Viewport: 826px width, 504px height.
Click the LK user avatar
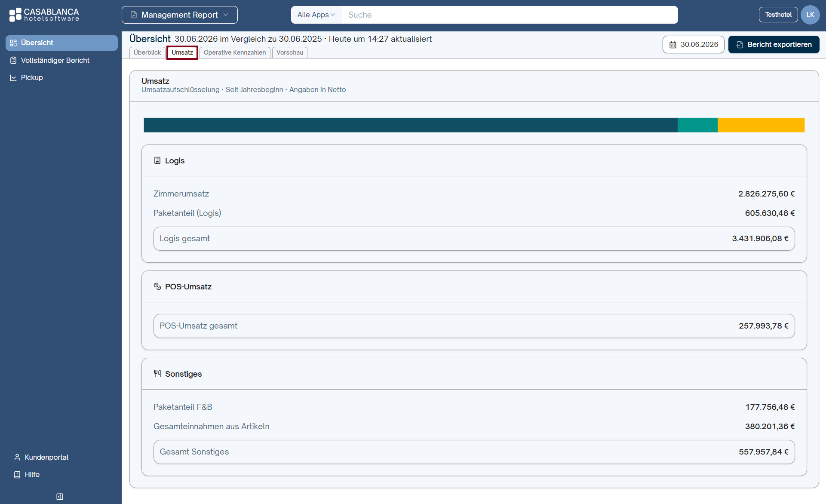pos(810,15)
